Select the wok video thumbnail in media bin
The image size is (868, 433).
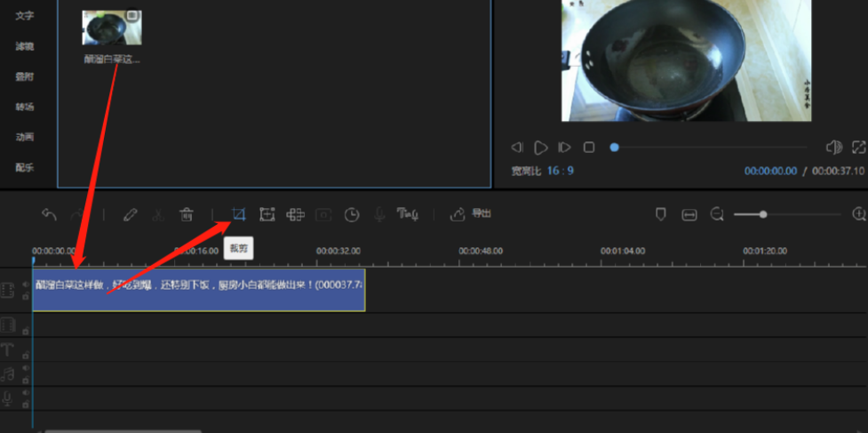click(x=112, y=28)
